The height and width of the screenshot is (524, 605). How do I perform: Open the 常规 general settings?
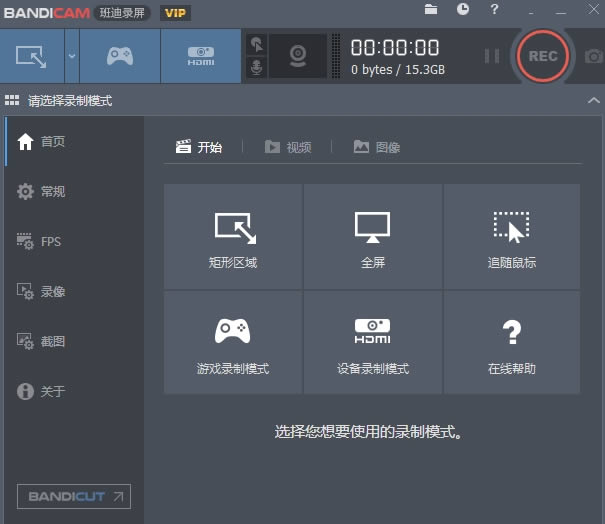(75, 191)
